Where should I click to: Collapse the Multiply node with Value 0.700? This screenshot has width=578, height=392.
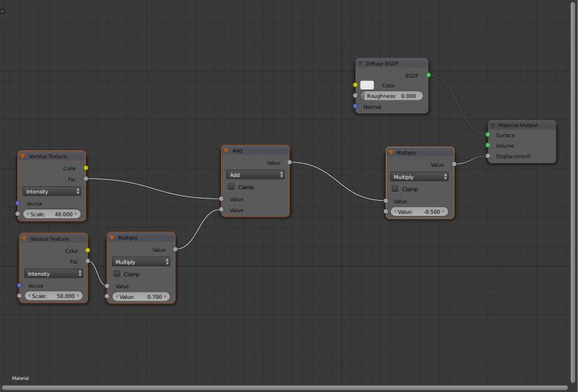[112, 238]
